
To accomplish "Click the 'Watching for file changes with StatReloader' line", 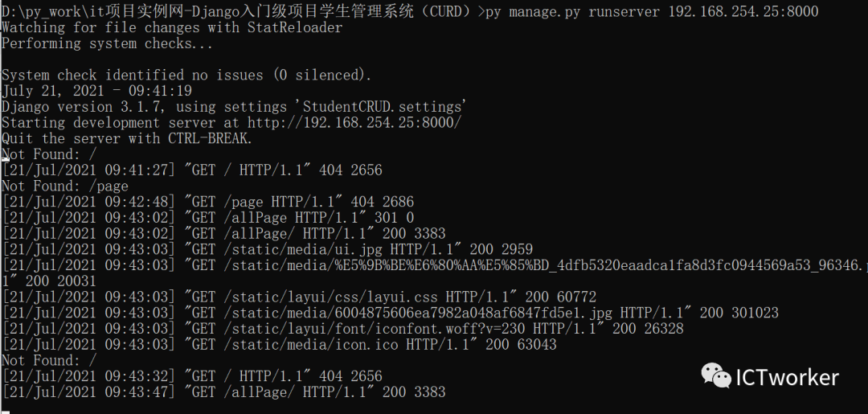I will [172, 27].
